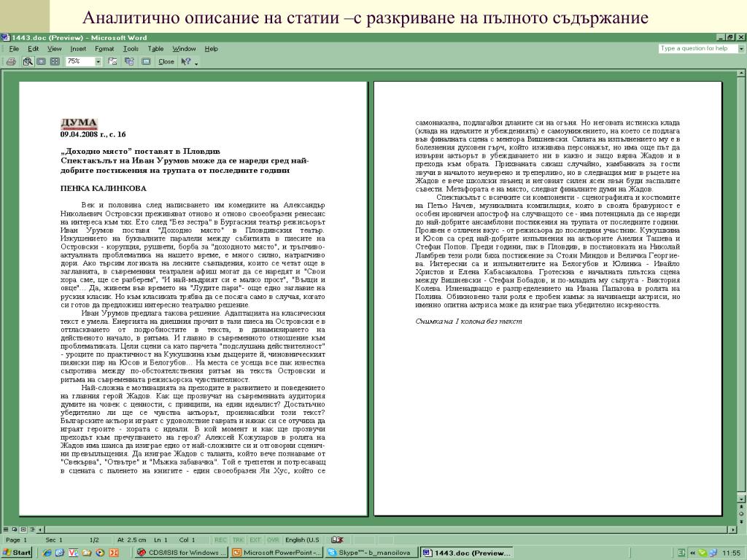Expand the toolbar options arrow
The image size is (747, 560).
click(196, 63)
